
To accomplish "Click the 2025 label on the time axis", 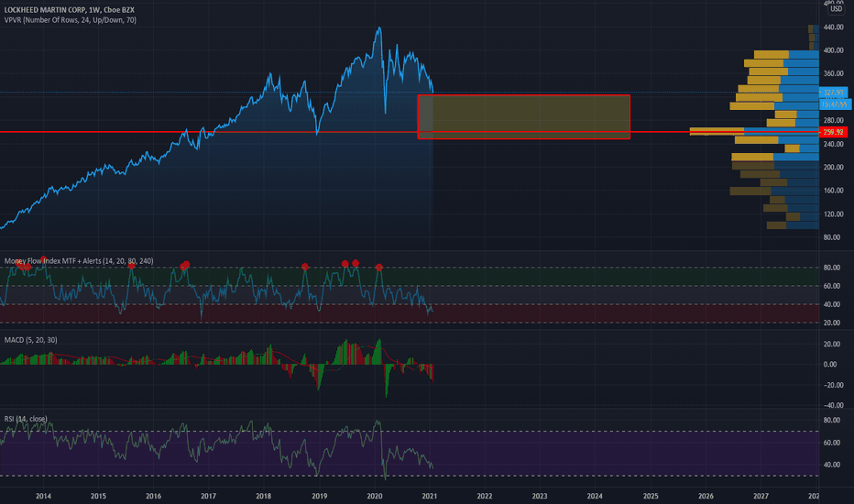I will tap(651, 496).
